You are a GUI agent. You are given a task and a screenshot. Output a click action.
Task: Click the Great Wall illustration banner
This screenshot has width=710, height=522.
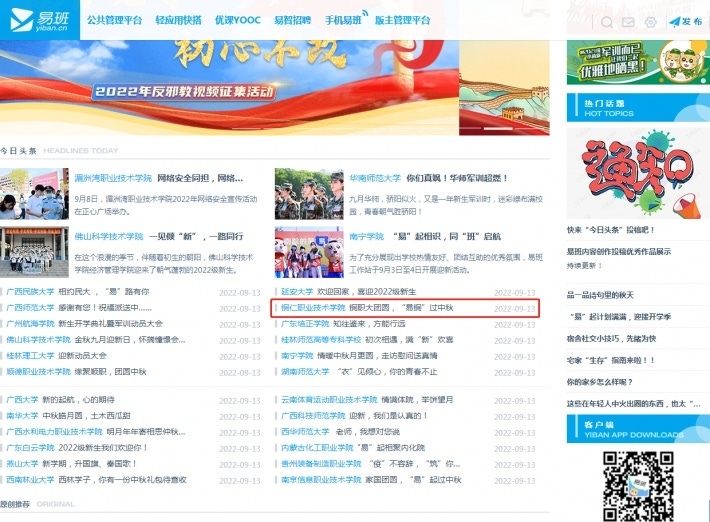pos(504,87)
